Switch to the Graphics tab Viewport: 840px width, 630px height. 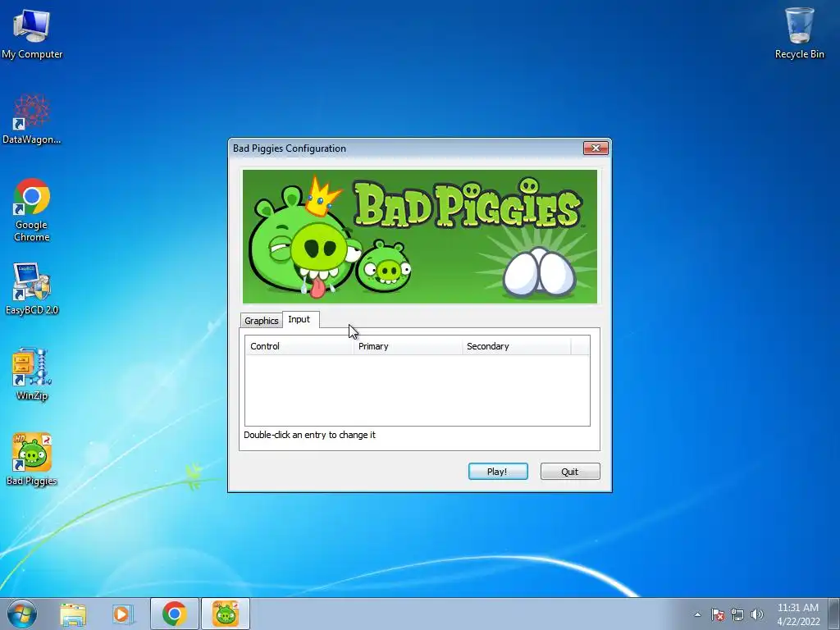[262, 321]
